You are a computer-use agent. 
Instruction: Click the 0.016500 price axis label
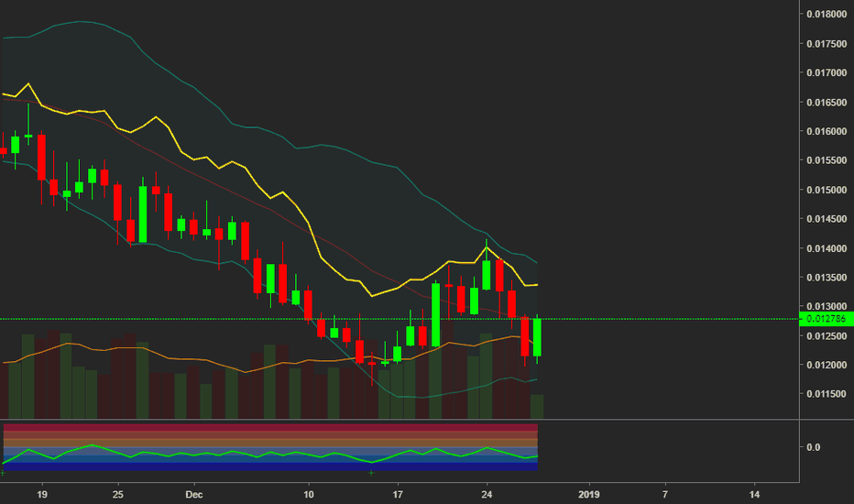coord(827,103)
